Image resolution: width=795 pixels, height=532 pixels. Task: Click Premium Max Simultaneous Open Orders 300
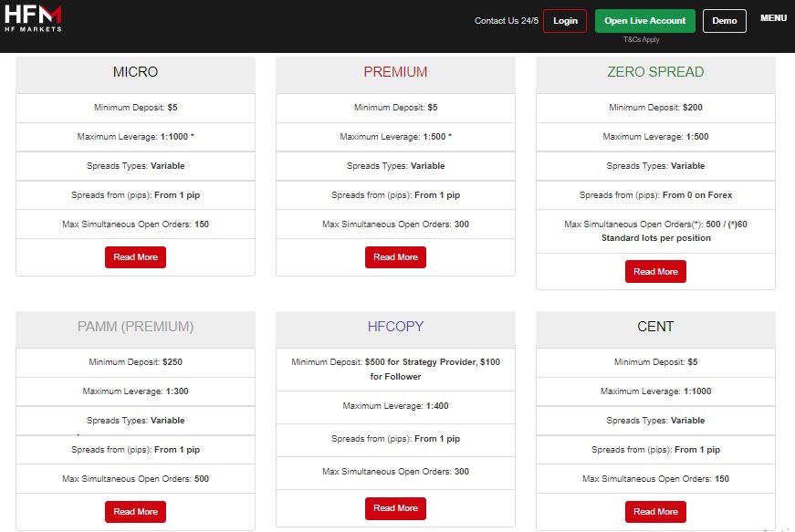point(395,224)
